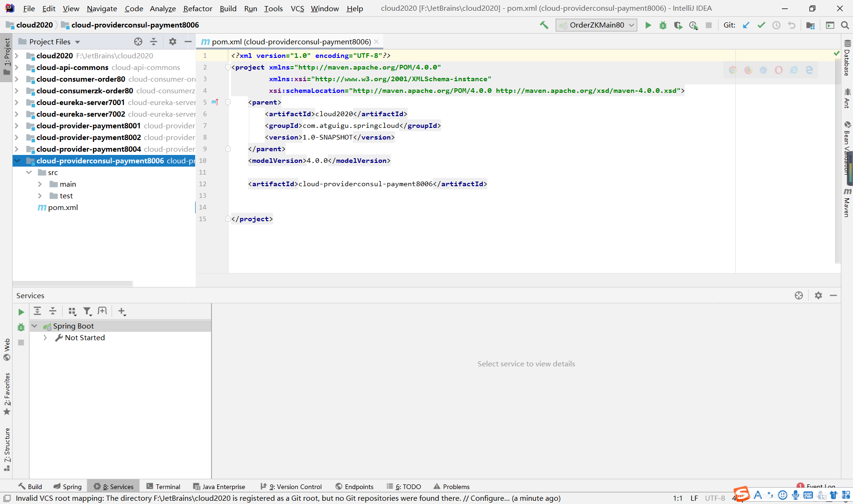
Task: Toggle the Z: Structure side panel
Action: point(7,450)
